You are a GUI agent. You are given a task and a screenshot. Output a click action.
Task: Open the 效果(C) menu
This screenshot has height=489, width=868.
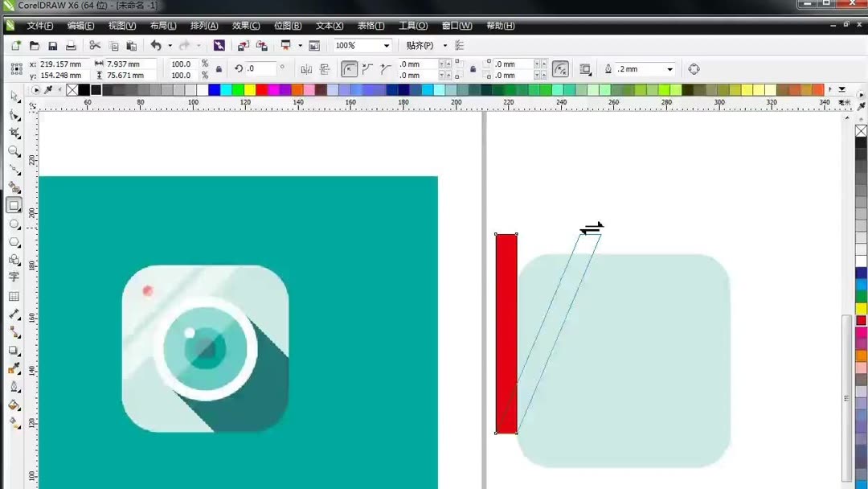coord(246,26)
